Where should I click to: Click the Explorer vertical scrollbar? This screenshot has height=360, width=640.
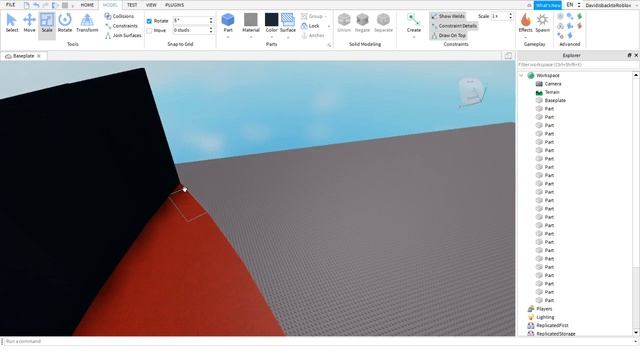point(636,204)
